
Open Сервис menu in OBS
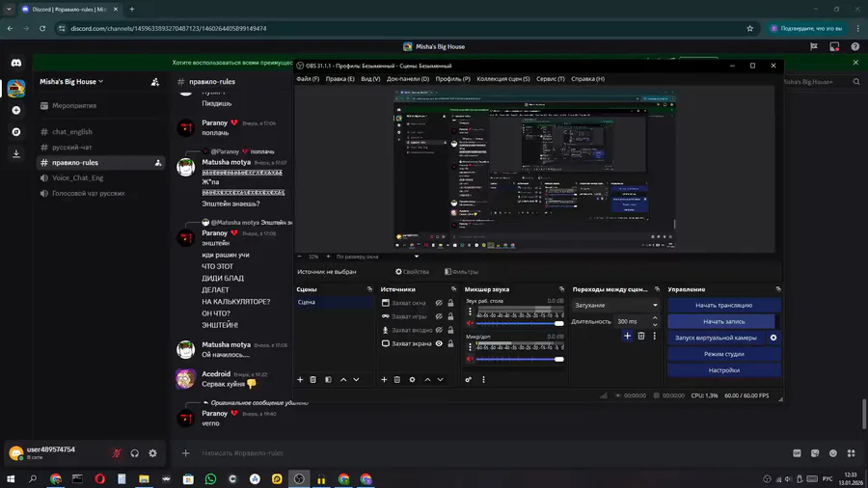[551, 79]
